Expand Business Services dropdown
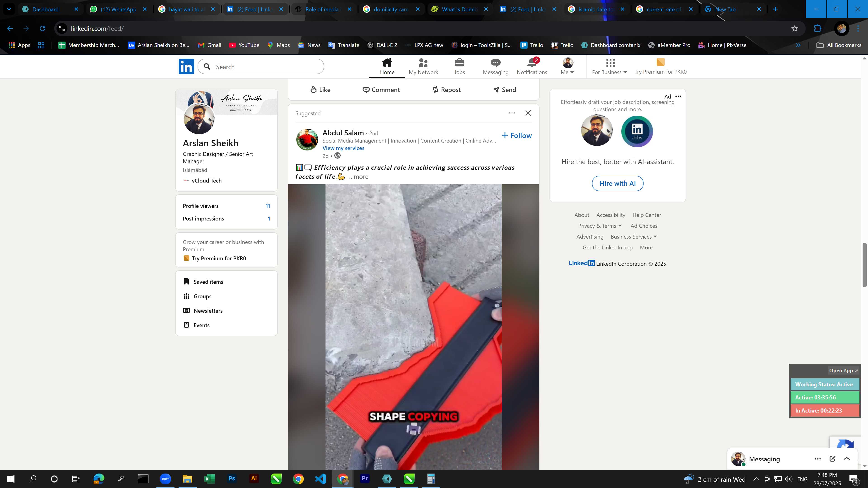The height and width of the screenshot is (488, 868). 634,236
